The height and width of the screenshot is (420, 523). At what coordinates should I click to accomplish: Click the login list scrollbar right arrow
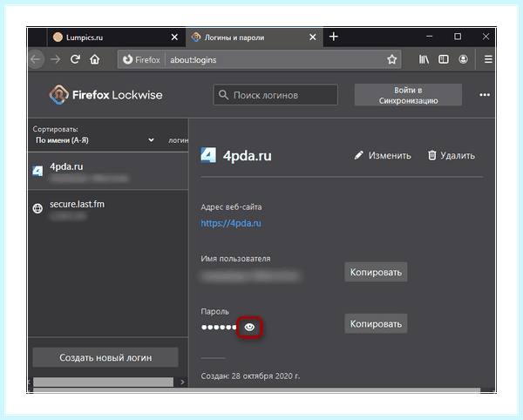182,382
